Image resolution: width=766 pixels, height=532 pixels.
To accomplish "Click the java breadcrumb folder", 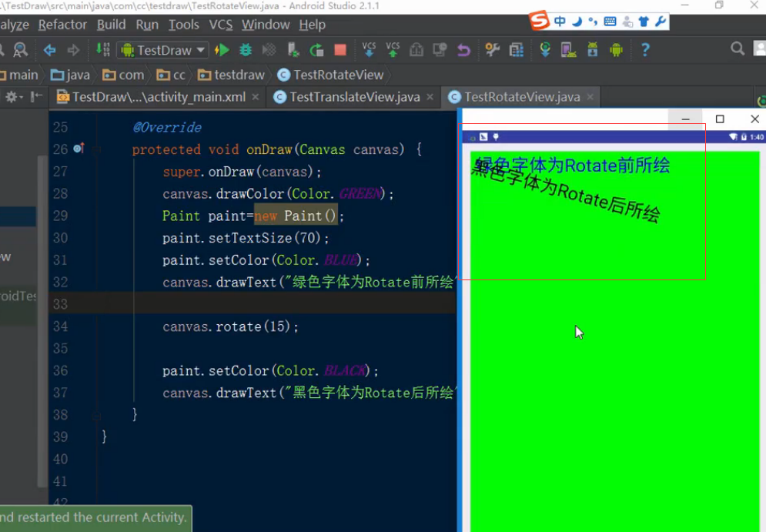I will pyautogui.click(x=71, y=75).
